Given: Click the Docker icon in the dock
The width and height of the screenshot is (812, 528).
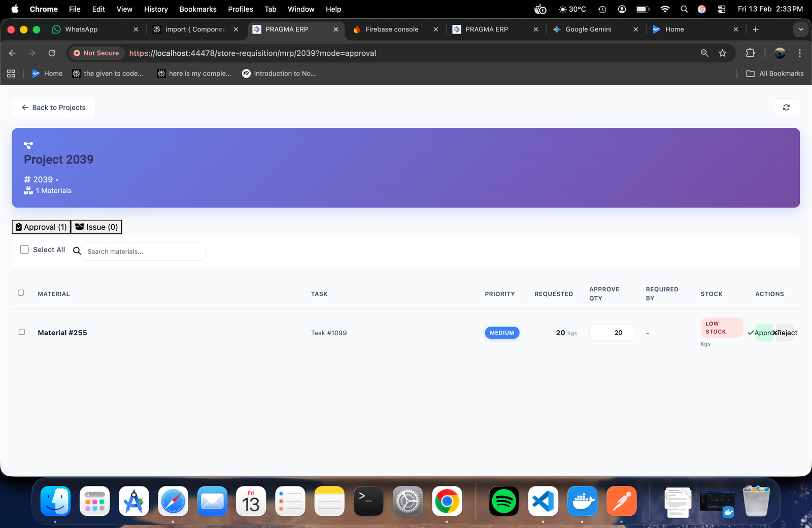Looking at the screenshot, I should click(x=582, y=502).
